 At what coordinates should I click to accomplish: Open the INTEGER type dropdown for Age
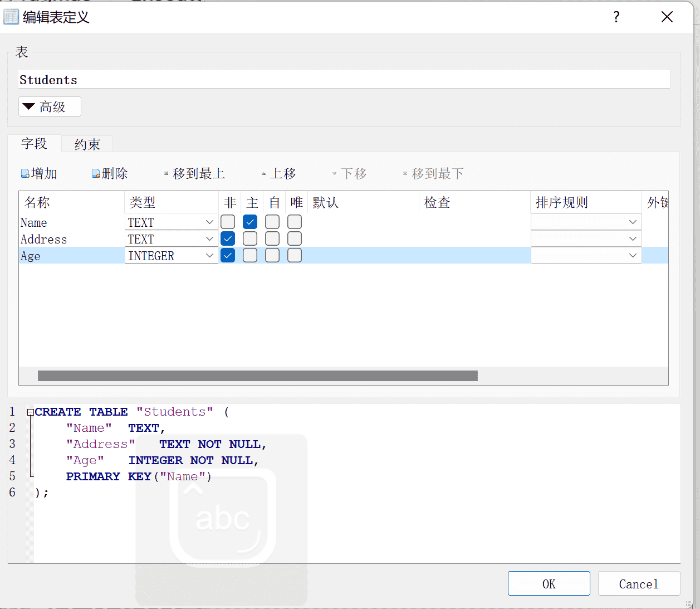210,255
